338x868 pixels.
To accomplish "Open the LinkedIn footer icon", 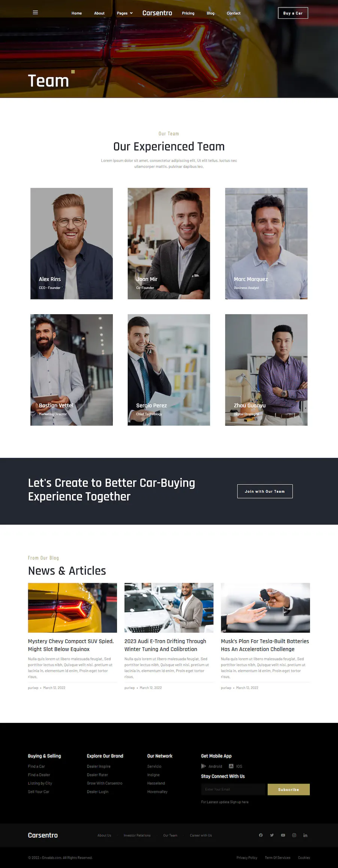I will tap(305, 835).
